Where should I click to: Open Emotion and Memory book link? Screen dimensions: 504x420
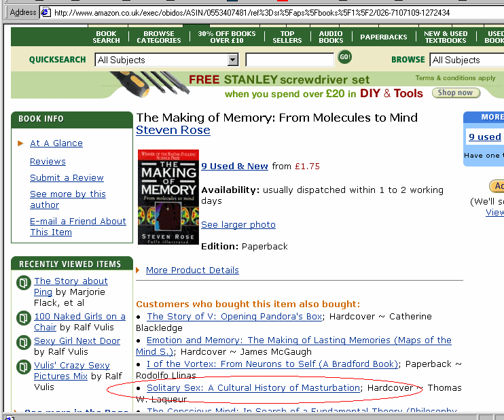[299, 340]
